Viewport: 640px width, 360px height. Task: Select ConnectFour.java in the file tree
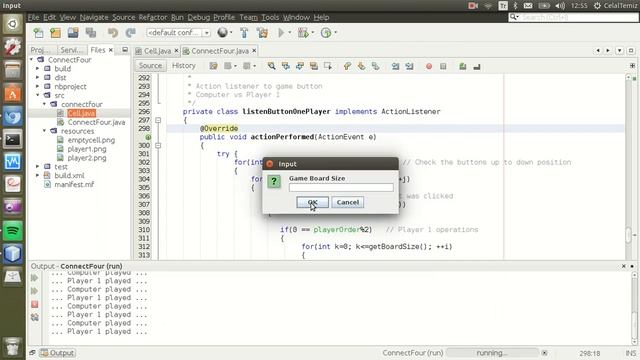pyautogui.click(x=96, y=122)
